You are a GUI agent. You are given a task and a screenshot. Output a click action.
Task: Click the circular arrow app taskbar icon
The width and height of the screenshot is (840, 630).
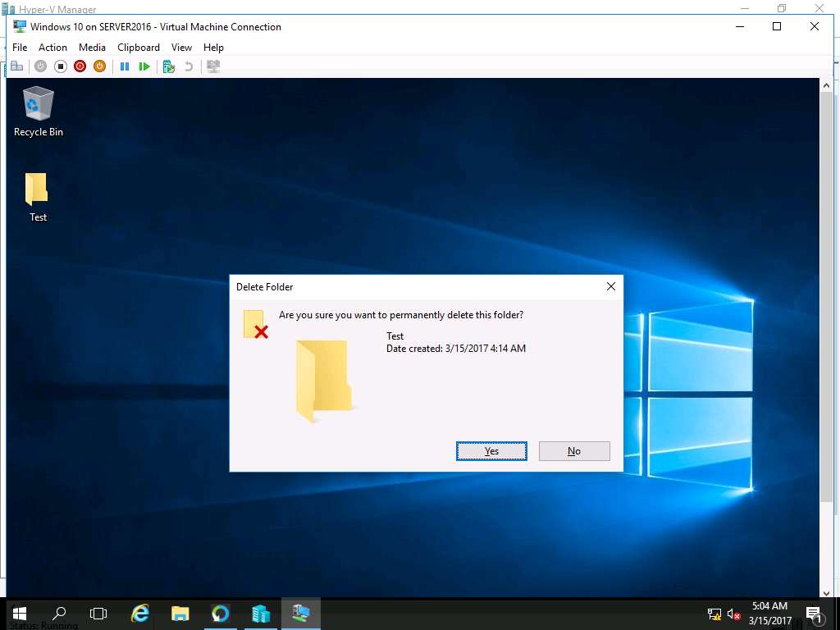pyautogui.click(x=220, y=614)
